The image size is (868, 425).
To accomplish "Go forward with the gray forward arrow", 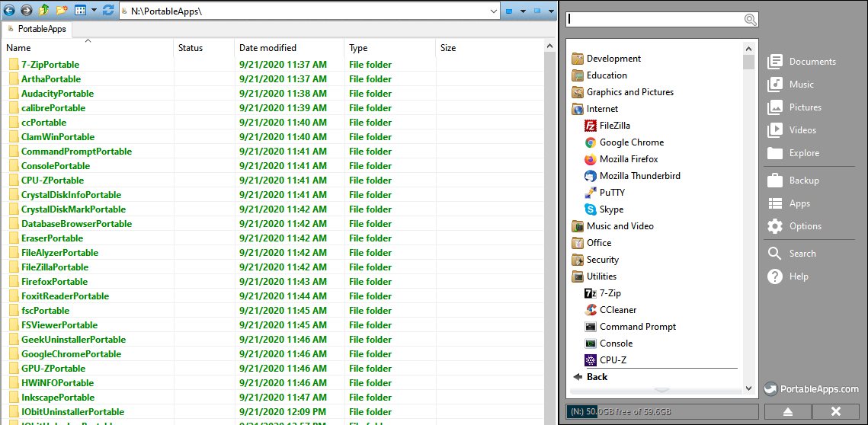I will [26, 10].
